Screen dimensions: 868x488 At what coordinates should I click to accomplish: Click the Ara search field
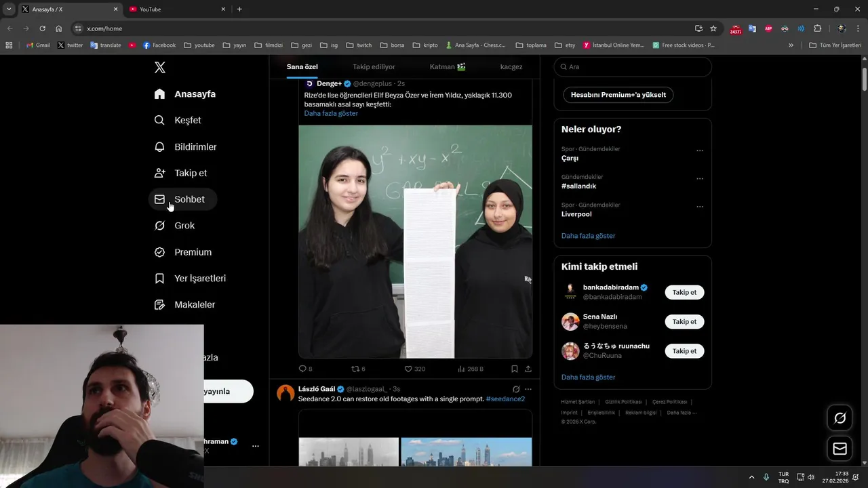pos(633,67)
